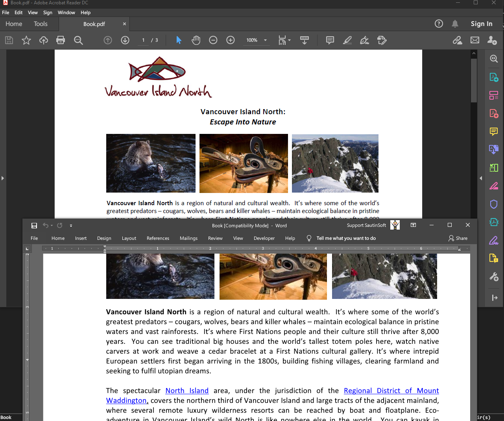Select the Hand pan tool in Acrobat

[x=196, y=40]
